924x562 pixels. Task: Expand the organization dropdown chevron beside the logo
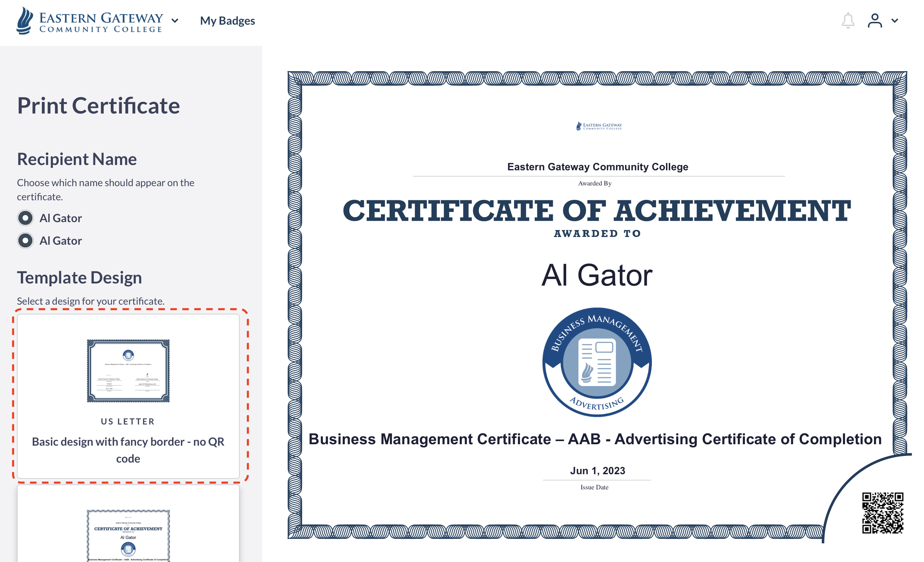[175, 20]
